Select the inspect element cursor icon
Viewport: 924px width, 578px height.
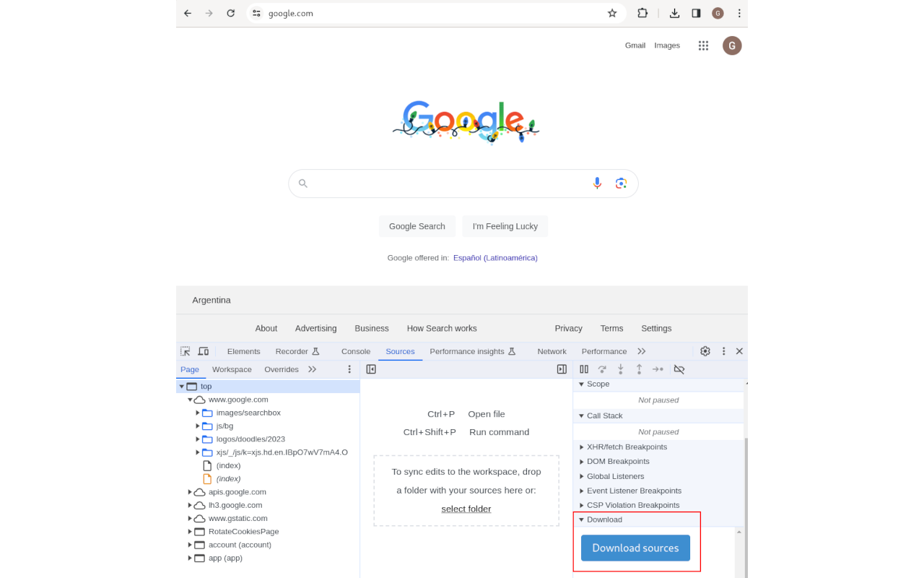pyautogui.click(x=185, y=350)
